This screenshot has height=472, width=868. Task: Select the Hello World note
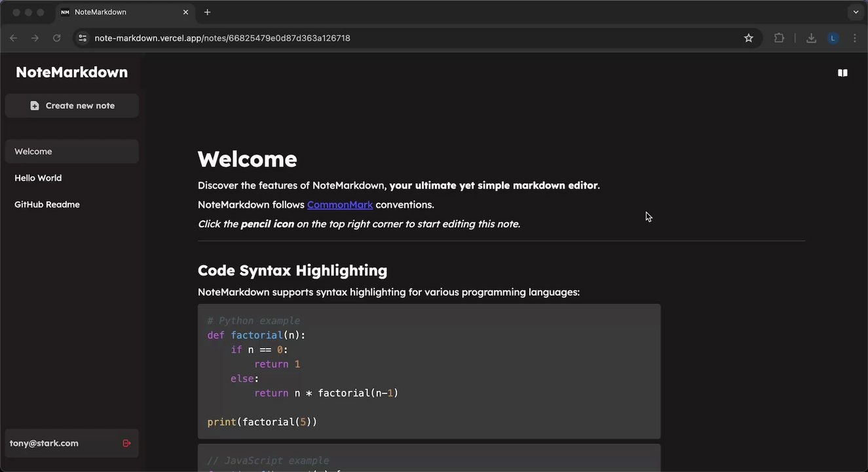coord(38,178)
